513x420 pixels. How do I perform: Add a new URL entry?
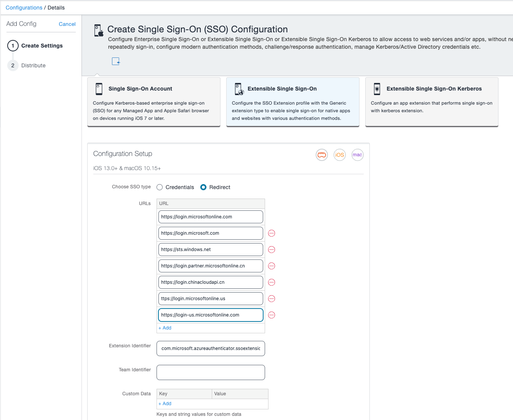165,328
